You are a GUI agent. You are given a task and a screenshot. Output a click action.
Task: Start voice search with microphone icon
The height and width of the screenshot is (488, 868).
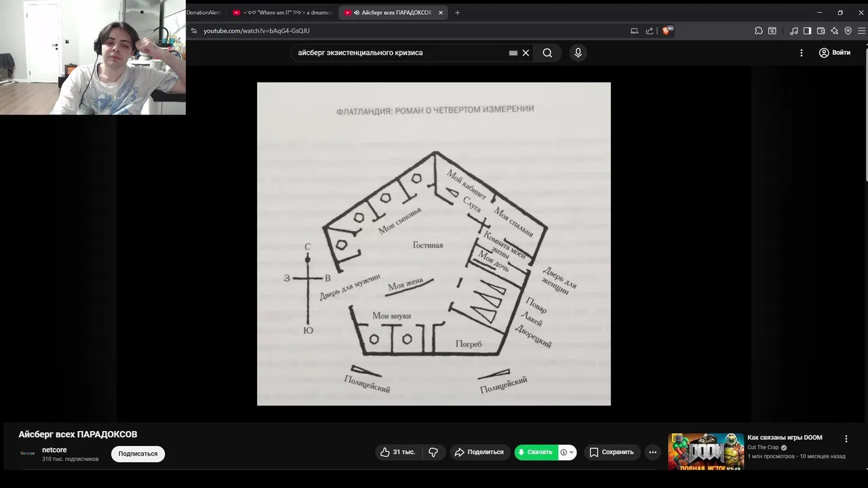click(x=578, y=53)
